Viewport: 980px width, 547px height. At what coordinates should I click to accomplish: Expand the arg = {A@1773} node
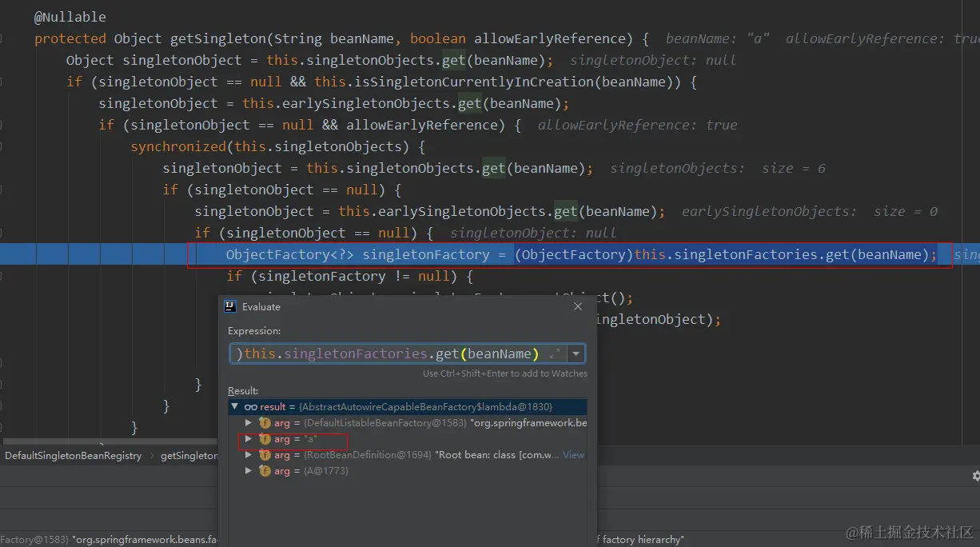point(249,471)
